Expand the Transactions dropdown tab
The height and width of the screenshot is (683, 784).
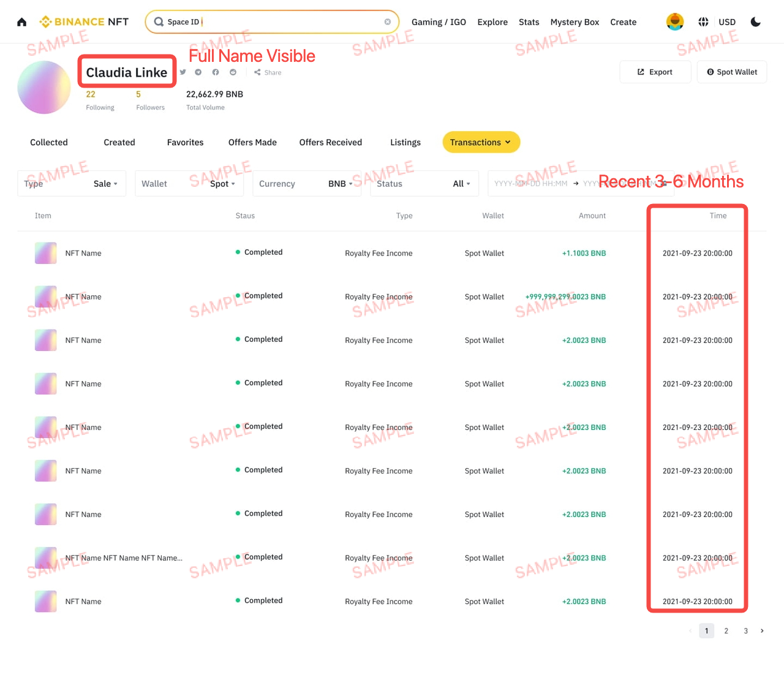tap(481, 142)
